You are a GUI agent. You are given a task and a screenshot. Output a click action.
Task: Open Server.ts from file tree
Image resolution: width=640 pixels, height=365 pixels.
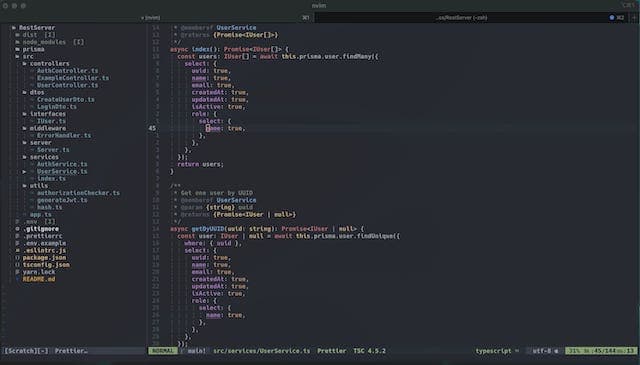click(x=53, y=150)
